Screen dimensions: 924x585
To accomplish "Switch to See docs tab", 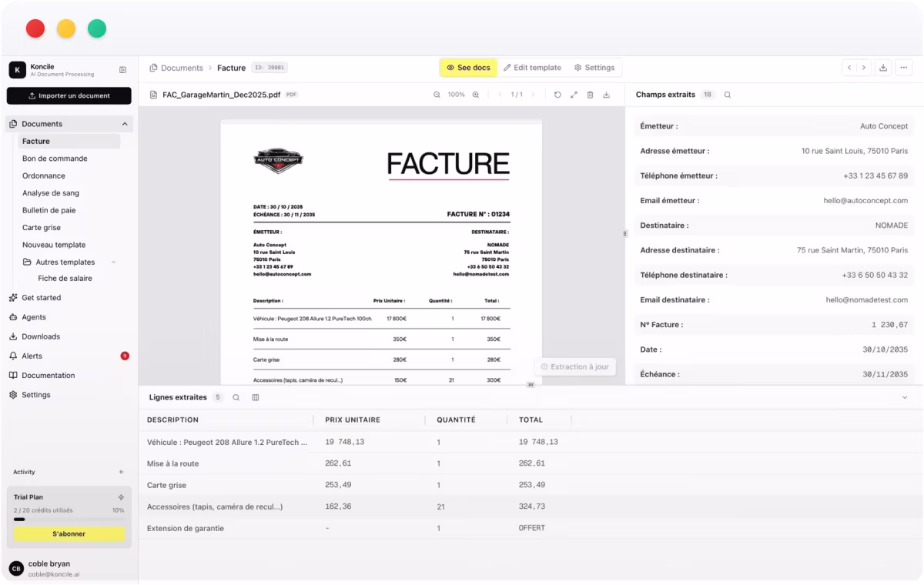I will coord(469,68).
